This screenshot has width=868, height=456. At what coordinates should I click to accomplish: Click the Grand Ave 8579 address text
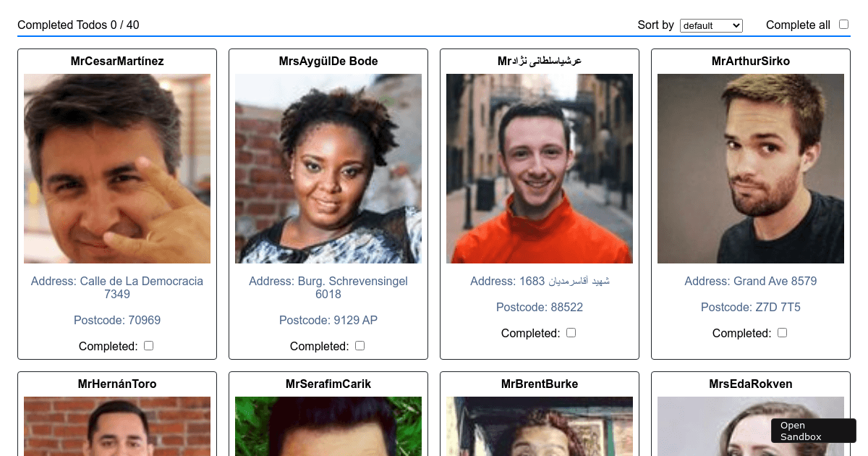[x=751, y=281]
